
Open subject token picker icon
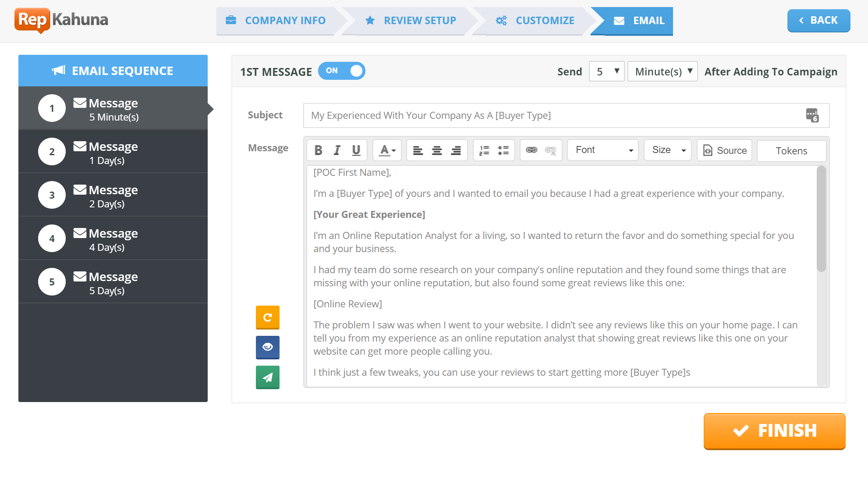coord(812,115)
